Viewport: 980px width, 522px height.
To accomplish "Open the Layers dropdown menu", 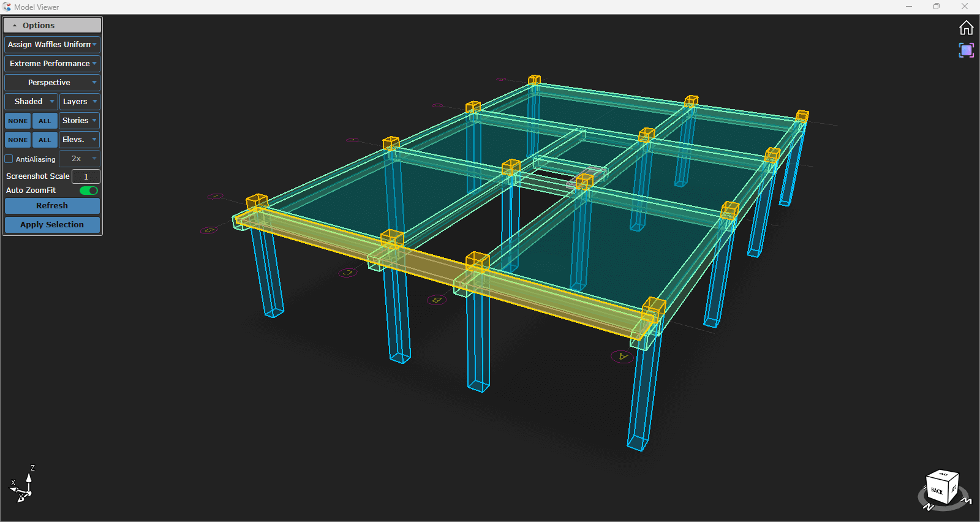I will (x=80, y=102).
